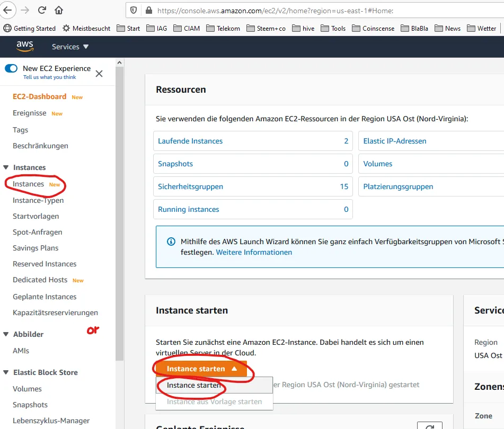Open Dedicated Hosts in the sidebar

tap(40, 280)
